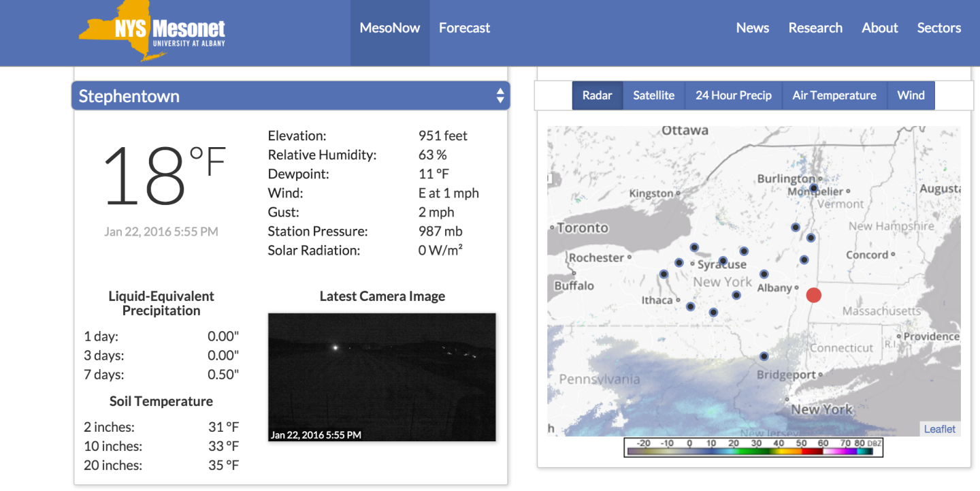The width and height of the screenshot is (980, 491).
Task: Switch to the Radar map tab
Action: coord(597,95)
